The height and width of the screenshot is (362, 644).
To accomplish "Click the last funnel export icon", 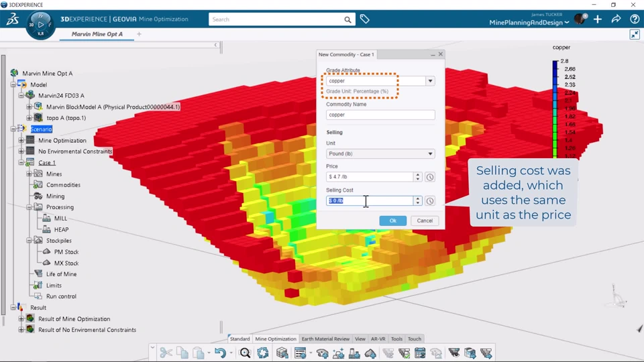I will pyautogui.click(x=486, y=353).
